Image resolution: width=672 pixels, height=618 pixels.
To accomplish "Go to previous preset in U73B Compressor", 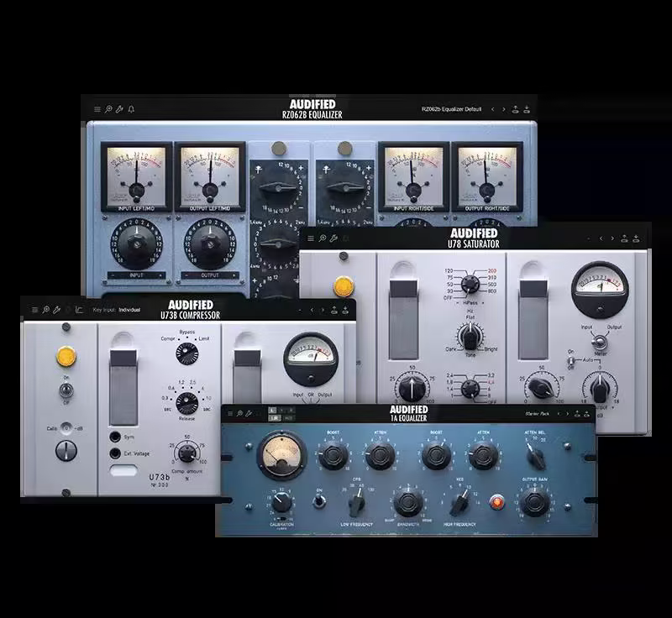I will click(312, 310).
